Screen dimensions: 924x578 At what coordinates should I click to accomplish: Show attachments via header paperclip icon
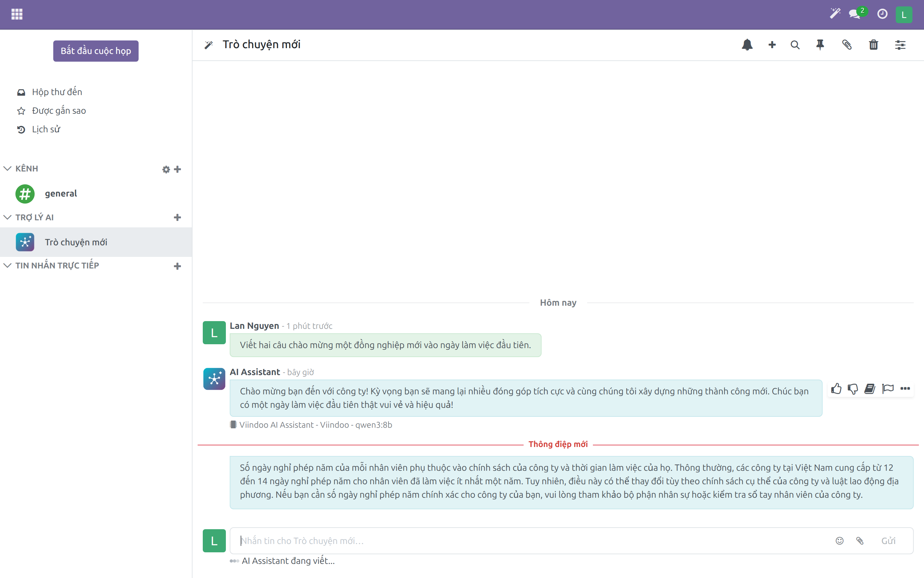(847, 45)
